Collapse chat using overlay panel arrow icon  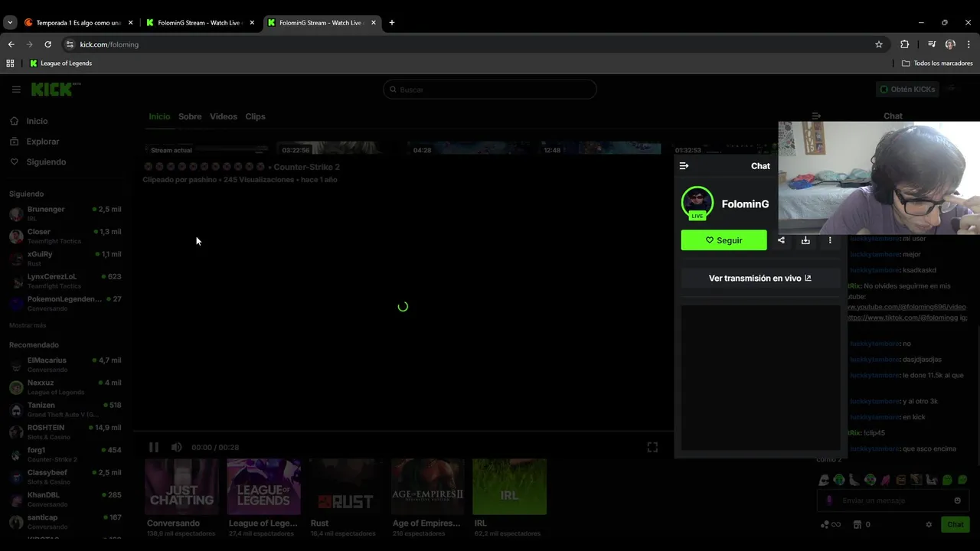click(684, 166)
